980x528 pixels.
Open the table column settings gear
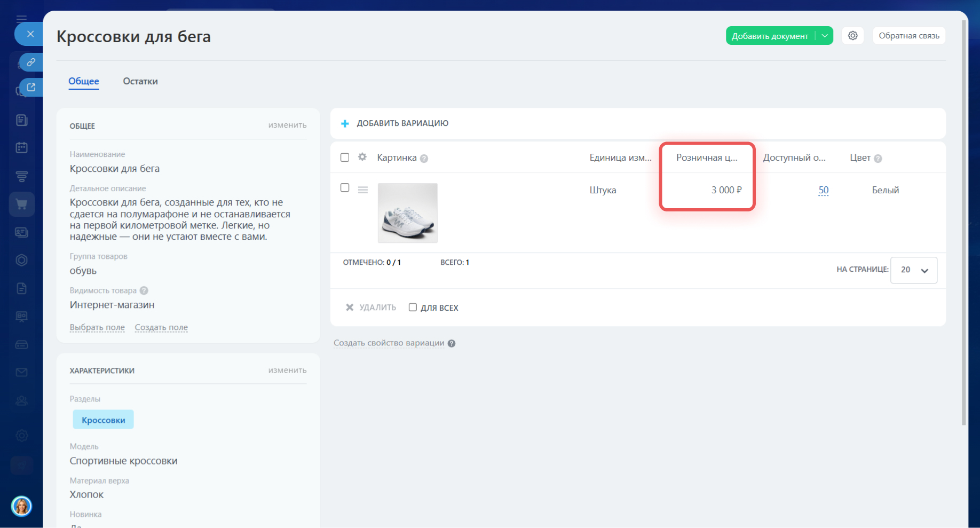(362, 157)
